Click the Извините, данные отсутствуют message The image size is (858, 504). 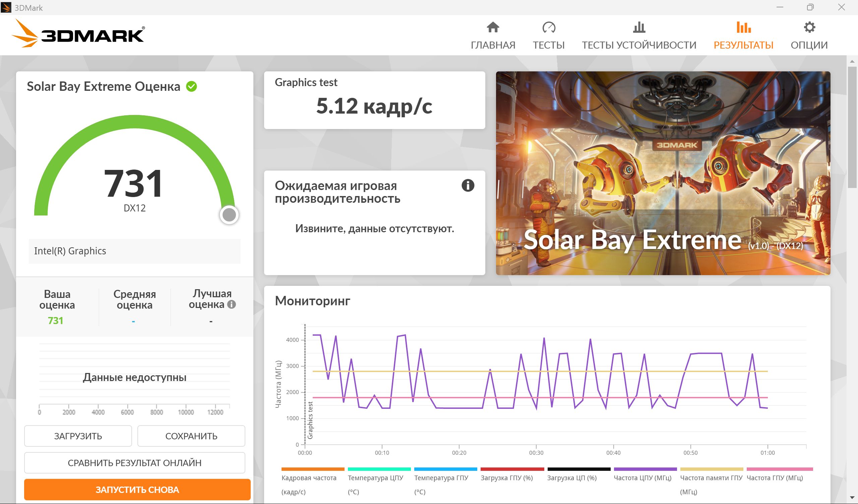[x=374, y=228]
